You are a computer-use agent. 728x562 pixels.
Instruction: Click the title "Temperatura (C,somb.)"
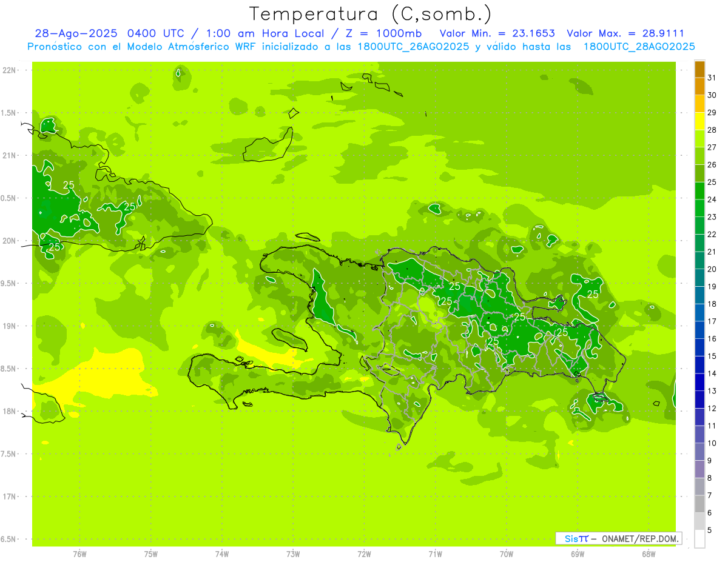point(371,14)
